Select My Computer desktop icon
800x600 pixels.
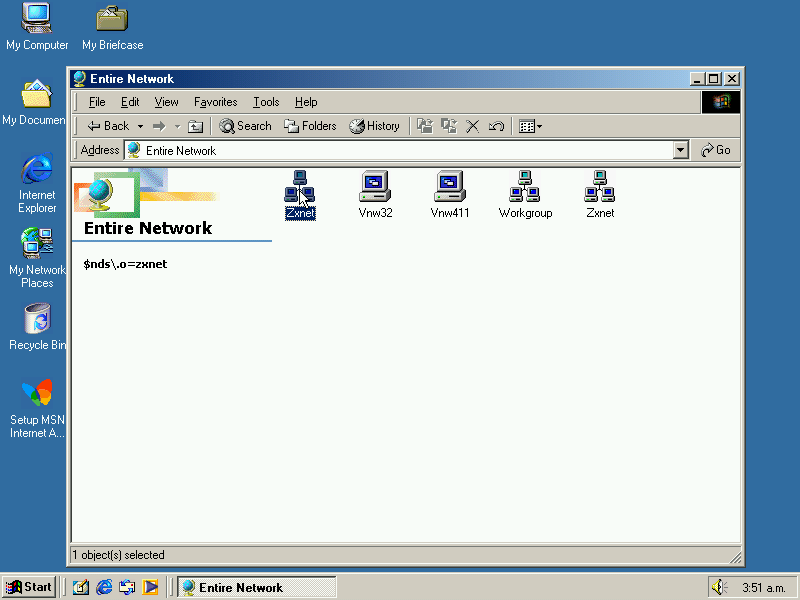click(x=37, y=27)
